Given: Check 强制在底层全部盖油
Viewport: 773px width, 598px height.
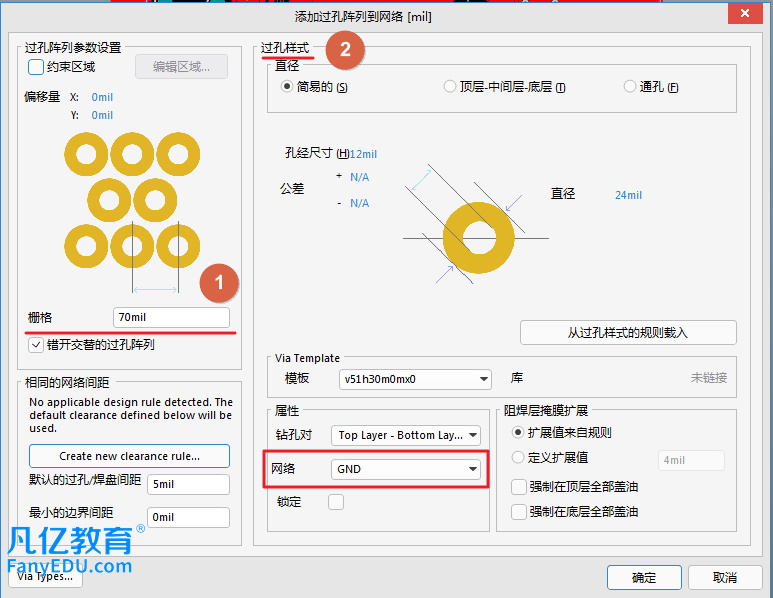Looking at the screenshot, I should (519, 512).
